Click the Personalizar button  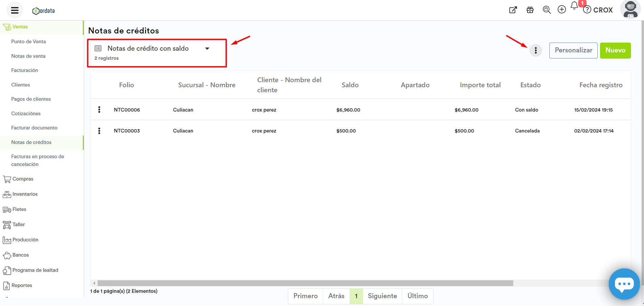pyautogui.click(x=573, y=50)
